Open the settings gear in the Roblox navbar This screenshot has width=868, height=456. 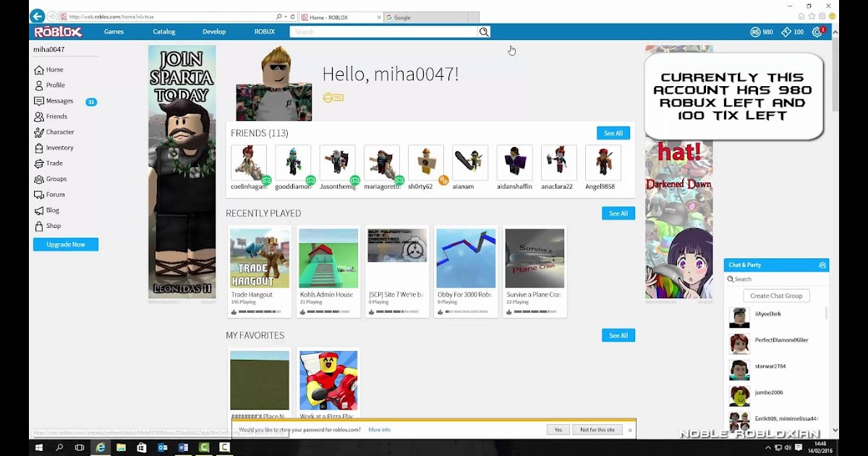coord(817,32)
